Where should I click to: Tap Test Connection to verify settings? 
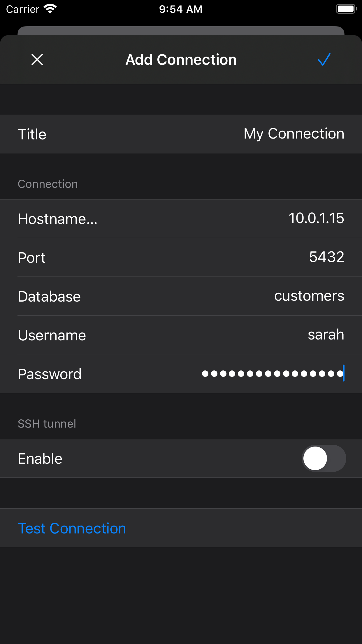(72, 528)
